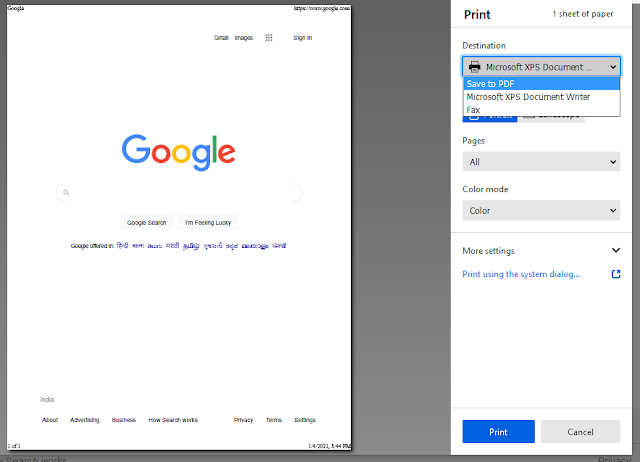Click Settings in preview footer
The width and height of the screenshot is (640, 462).
[305, 420]
